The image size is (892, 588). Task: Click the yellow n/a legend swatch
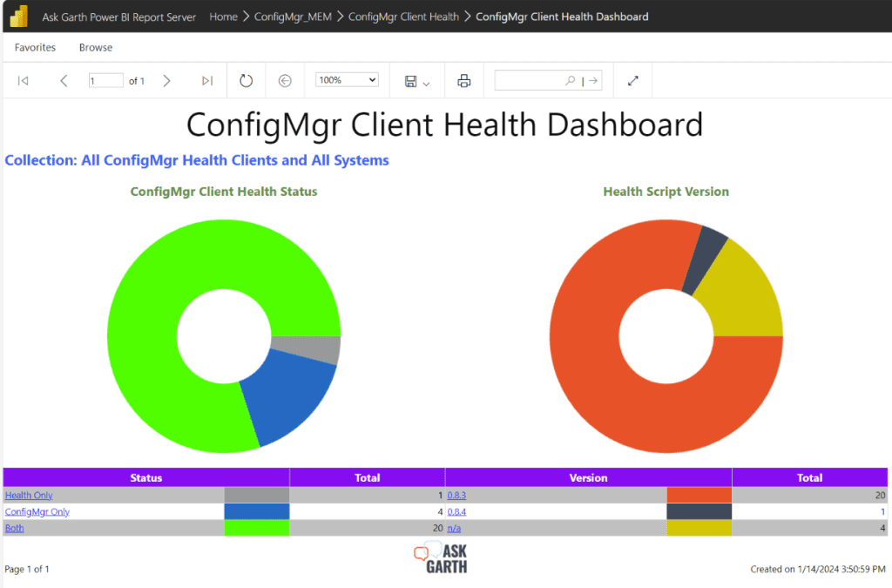pyautogui.click(x=699, y=528)
